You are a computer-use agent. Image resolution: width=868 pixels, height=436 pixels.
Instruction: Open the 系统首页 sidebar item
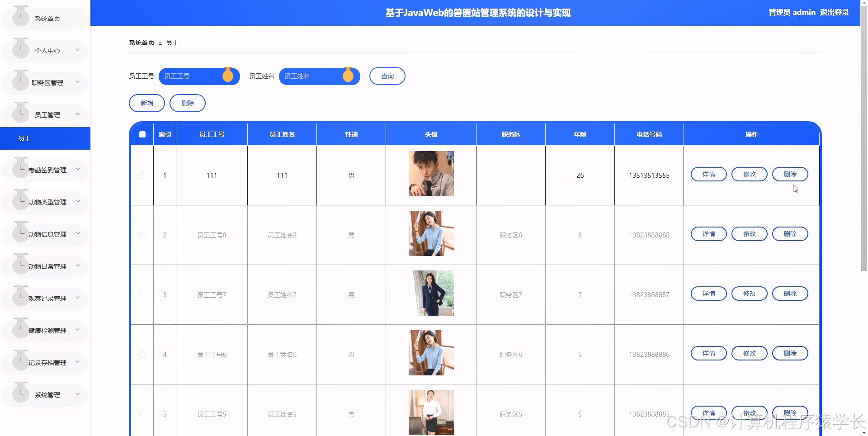click(x=45, y=19)
